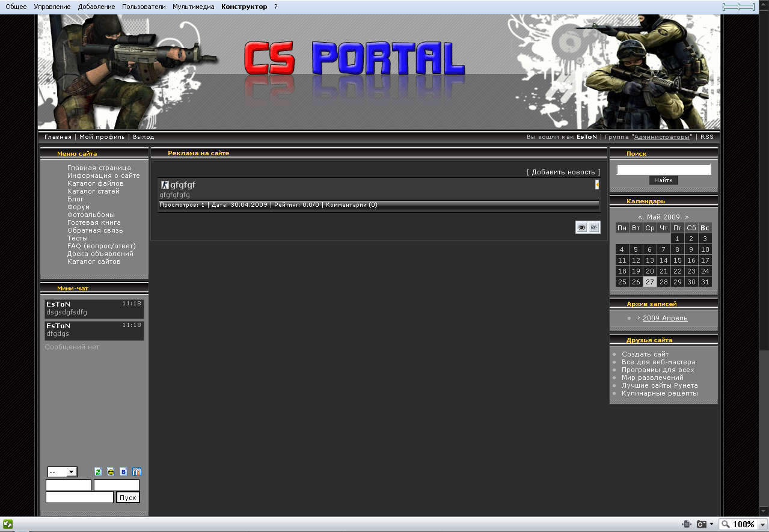Open Все для веб-мастера link
The image size is (769, 532).
pyautogui.click(x=658, y=362)
